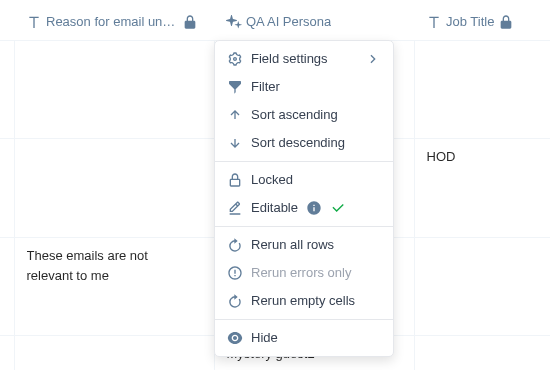Screen dimensions: 550x370
Task: Set the field to Editable
Action: tap(304, 208)
